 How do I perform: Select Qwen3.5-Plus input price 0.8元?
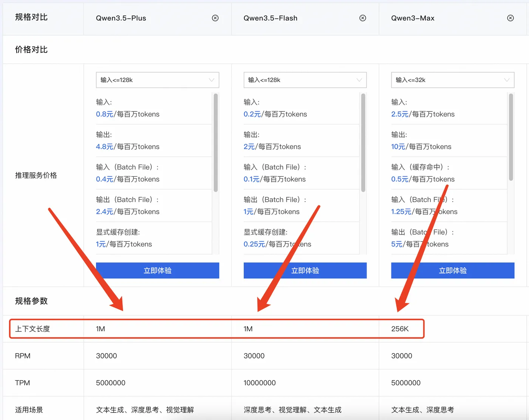(105, 114)
